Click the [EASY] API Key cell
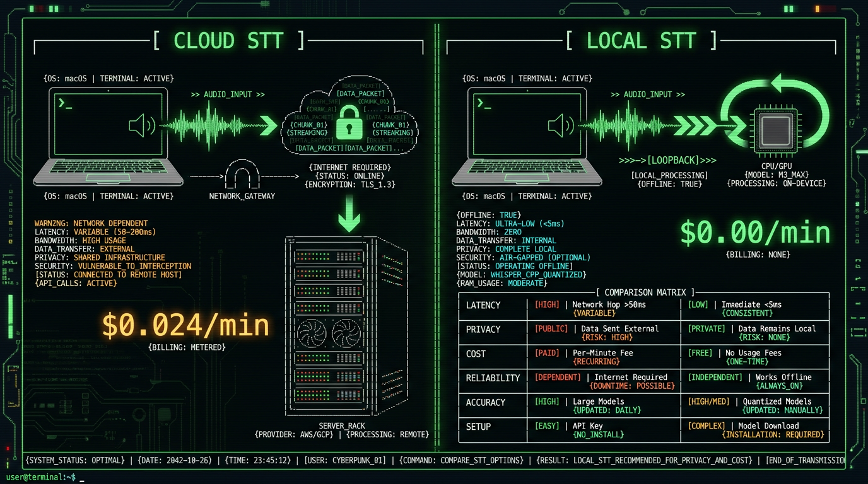The image size is (868, 484). pos(603,430)
